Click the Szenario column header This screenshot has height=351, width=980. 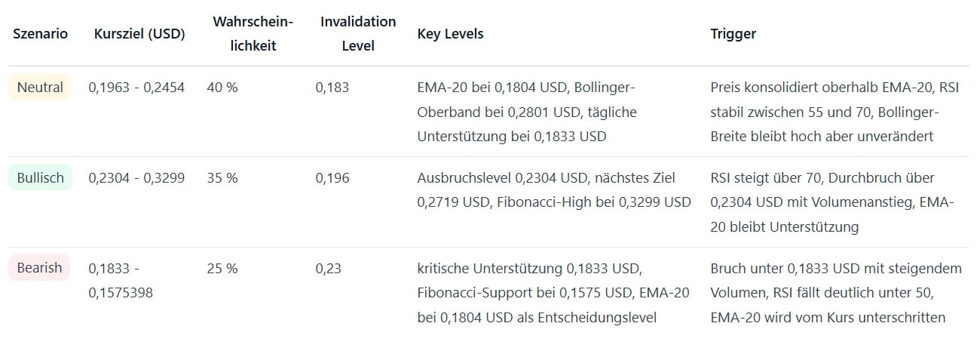[40, 34]
